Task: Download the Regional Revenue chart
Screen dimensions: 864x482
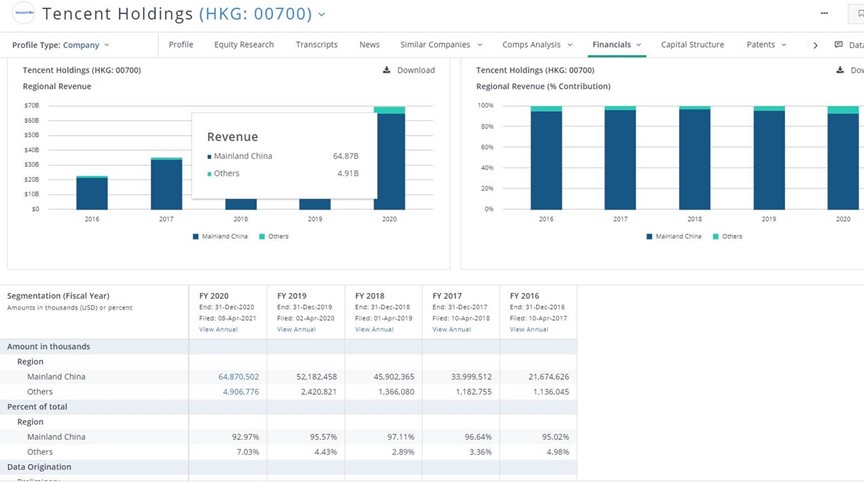Action: [409, 70]
